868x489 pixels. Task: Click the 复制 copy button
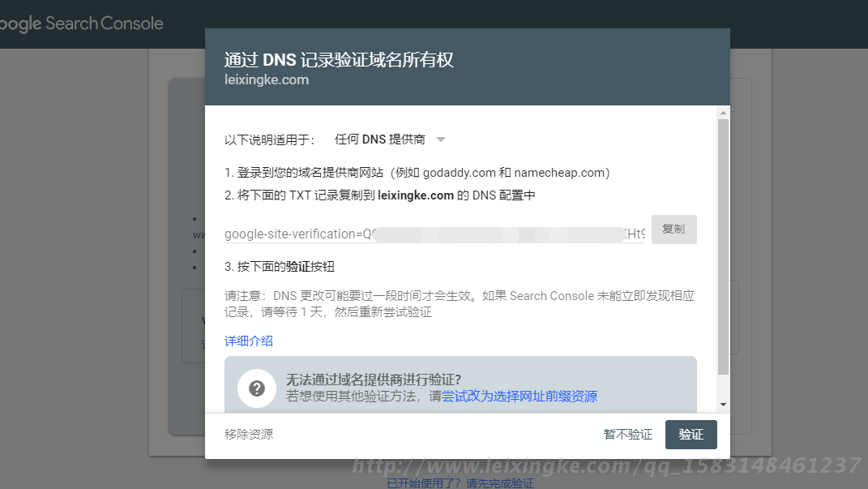(x=673, y=229)
